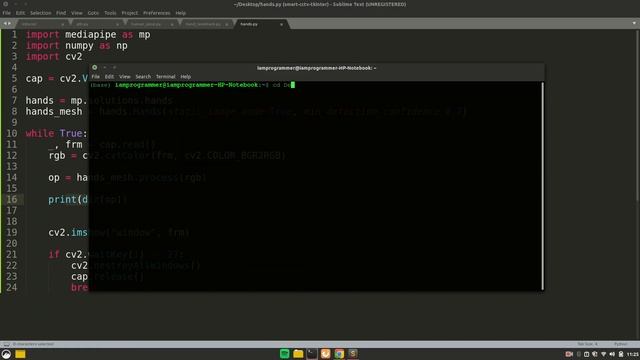Open the terminal's Terminal menu
The height and width of the screenshot is (360, 640).
coord(165,77)
